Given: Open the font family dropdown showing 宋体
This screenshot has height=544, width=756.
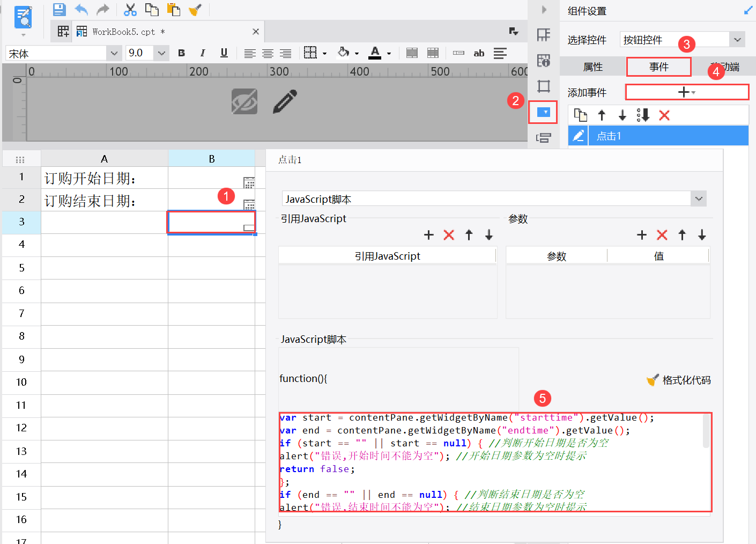Looking at the screenshot, I should 114,53.
